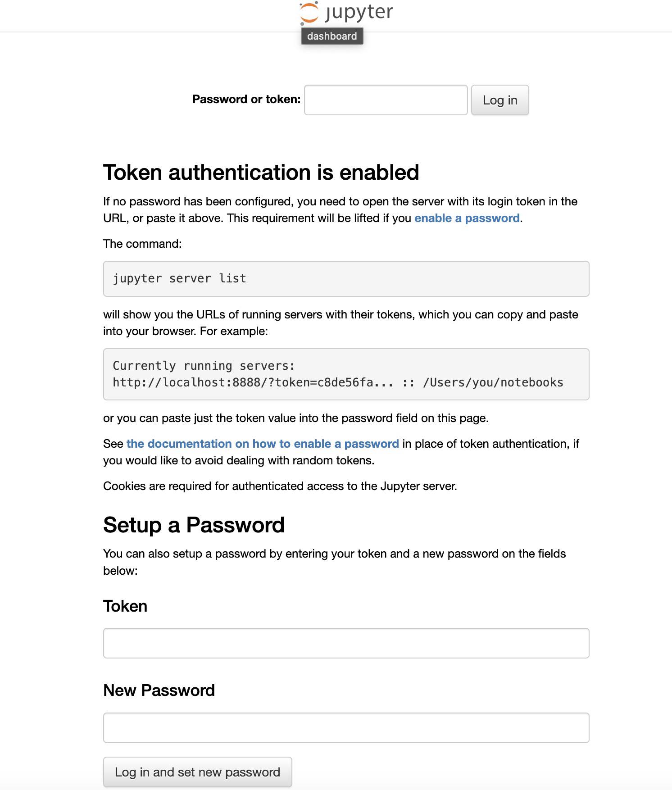
Task: Click the Password or token label
Action: [x=246, y=99]
